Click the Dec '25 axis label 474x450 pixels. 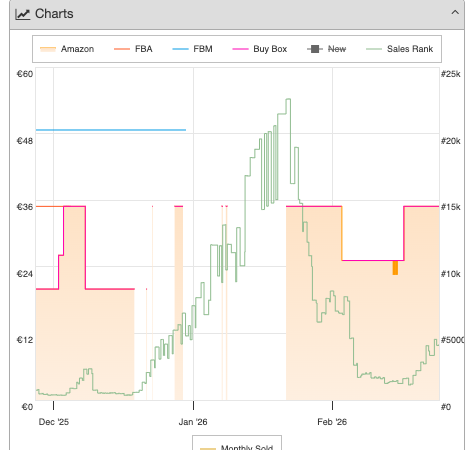pyautogui.click(x=54, y=422)
